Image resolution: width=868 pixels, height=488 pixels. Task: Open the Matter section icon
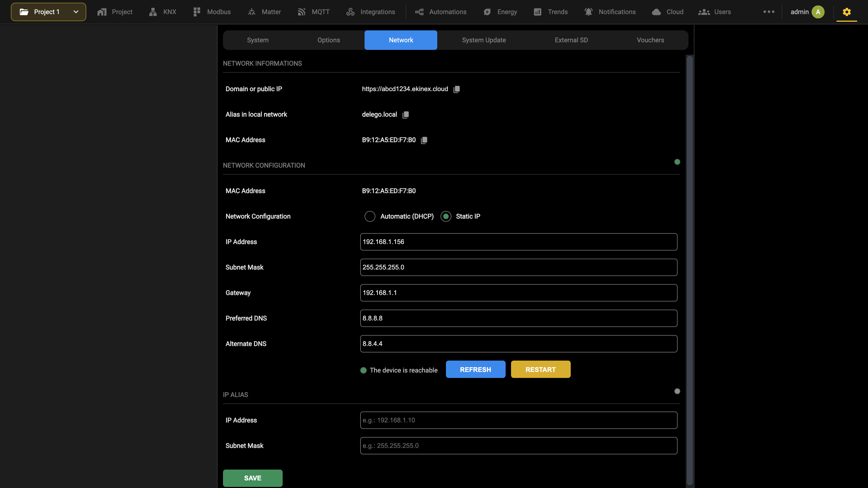point(252,12)
